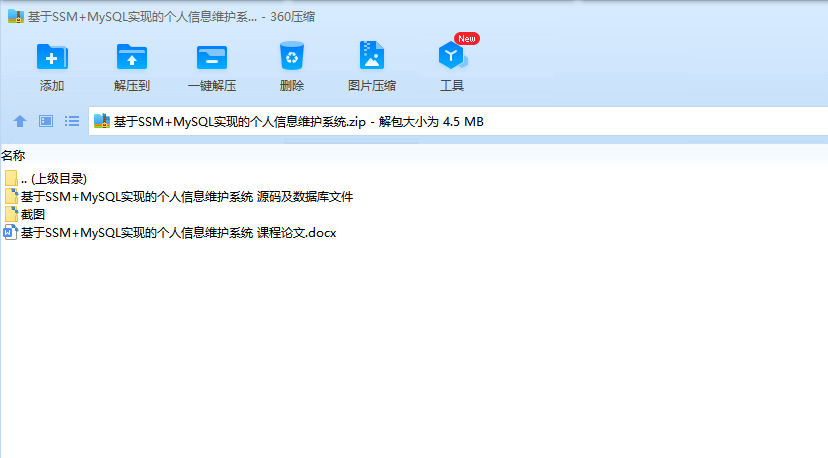Click the zip archive icon in path bar
Viewport: 828px width, 458px height.
pos(101,121)
